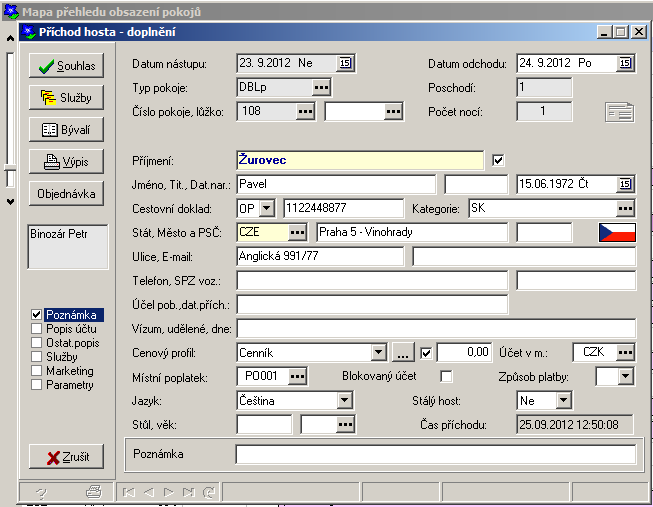Open calendar picker for Datum nástupu

point(345,63)
